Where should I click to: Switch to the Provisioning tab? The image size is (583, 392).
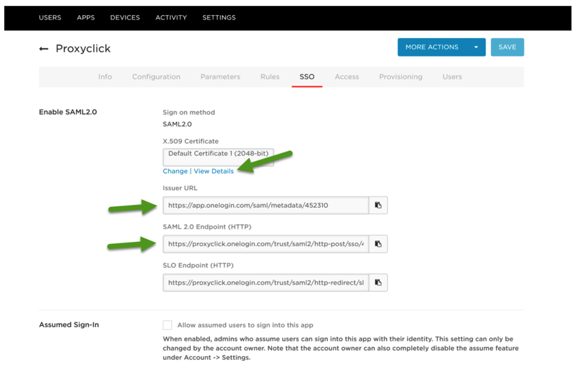pyautogui.click(x=401, y=77)
